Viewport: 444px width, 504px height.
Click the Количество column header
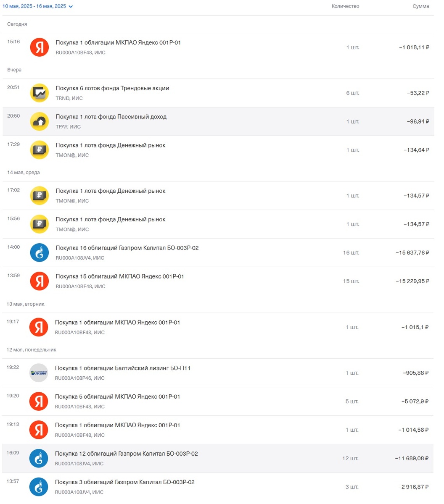[345, 6]
